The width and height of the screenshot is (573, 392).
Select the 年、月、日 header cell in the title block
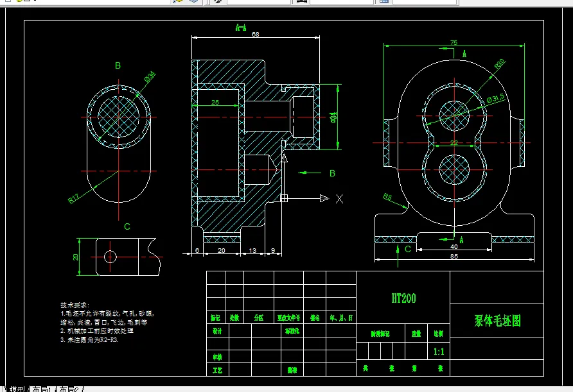click(341, 318)
